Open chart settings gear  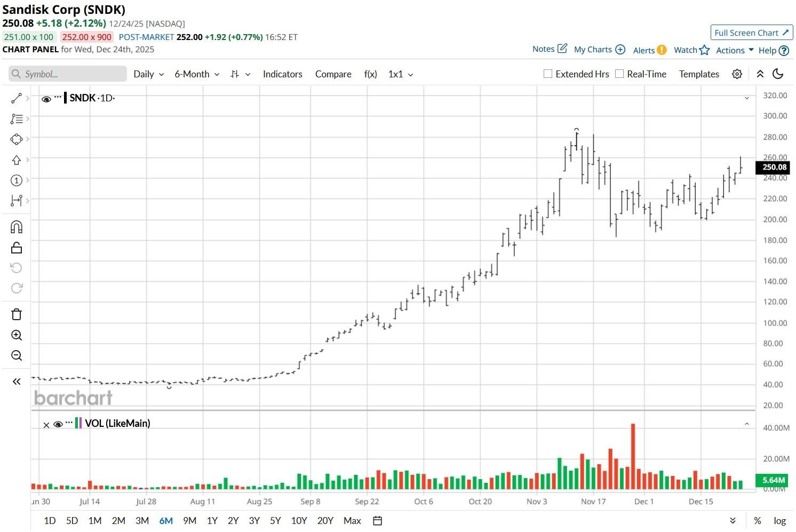coord(737,74)
